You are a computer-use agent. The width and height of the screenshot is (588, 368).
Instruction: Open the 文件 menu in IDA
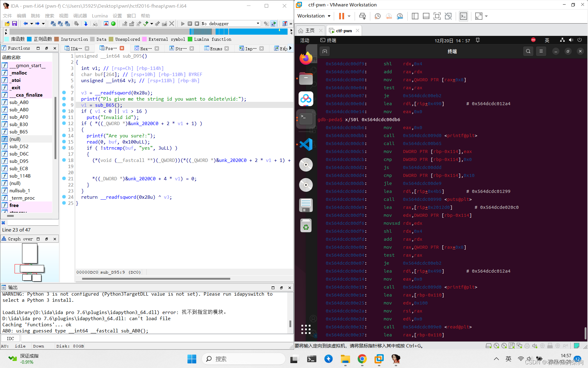(7, 16)
